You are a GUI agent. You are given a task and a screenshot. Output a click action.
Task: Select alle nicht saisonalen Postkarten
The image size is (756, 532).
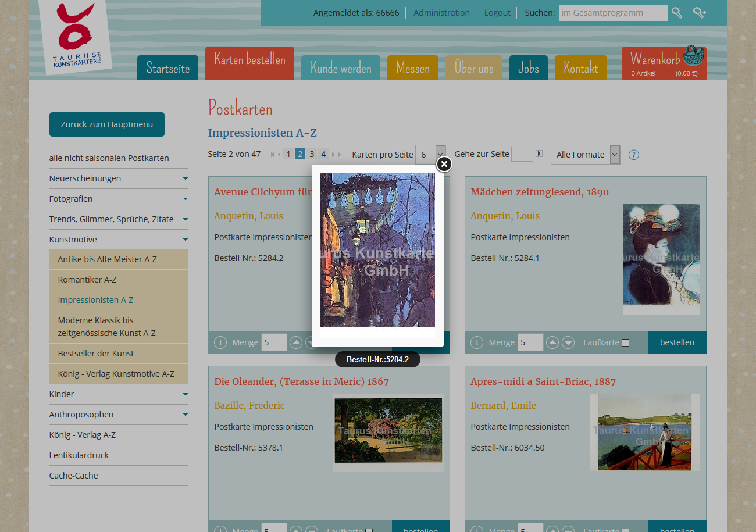(109, 158)
